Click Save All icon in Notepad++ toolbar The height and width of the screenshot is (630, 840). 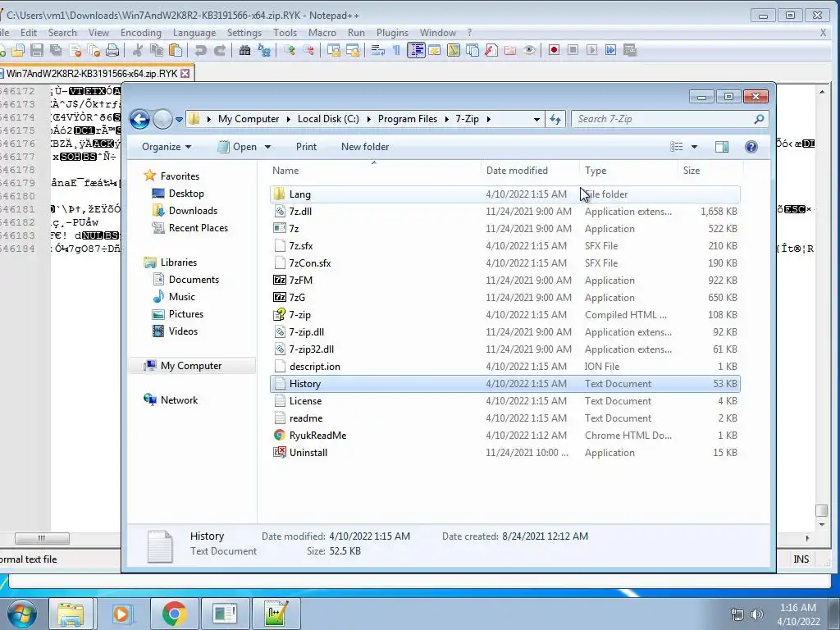coord(56,50)
